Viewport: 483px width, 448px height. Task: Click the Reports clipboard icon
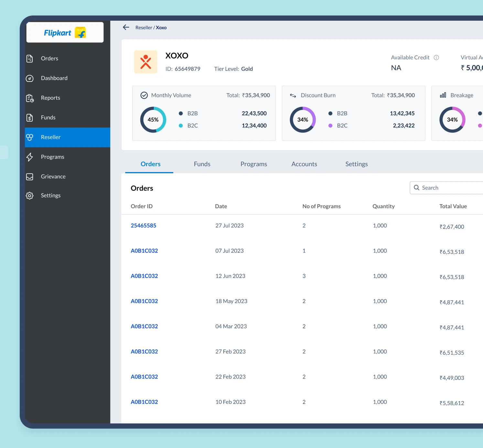pos(30,98)
